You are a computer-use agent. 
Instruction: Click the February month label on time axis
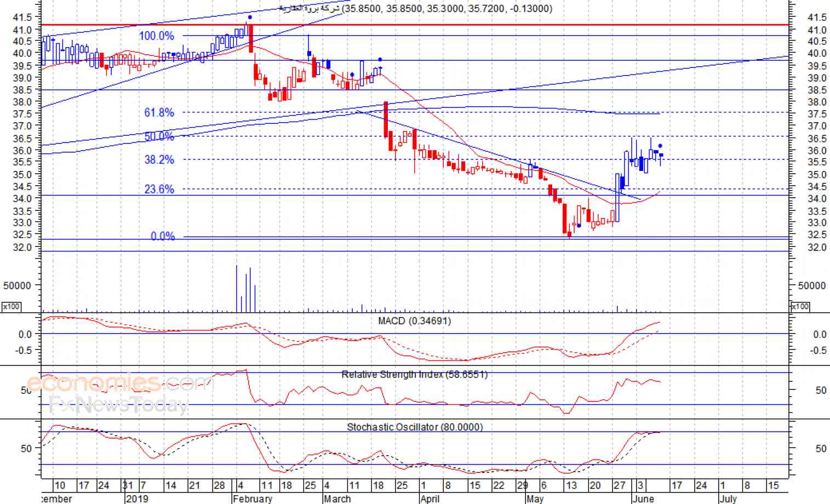[x=253, y=499]
